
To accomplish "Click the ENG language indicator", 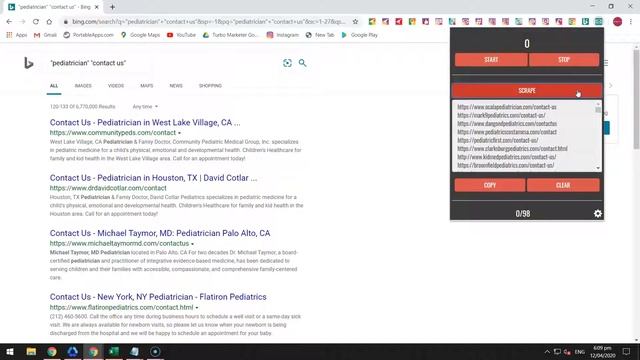I will point(580,352).
